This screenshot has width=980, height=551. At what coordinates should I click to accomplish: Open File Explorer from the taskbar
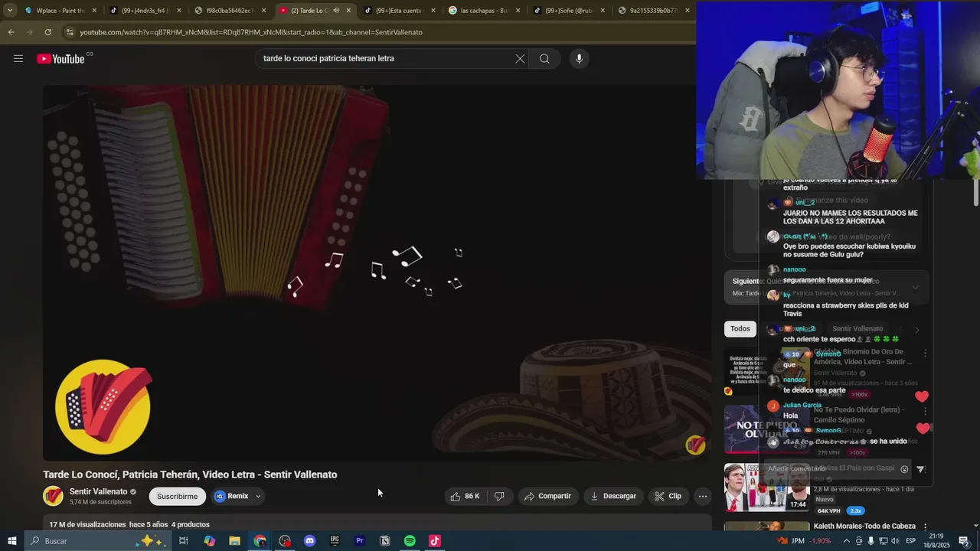pyautogui.click(x=235, y=541)
